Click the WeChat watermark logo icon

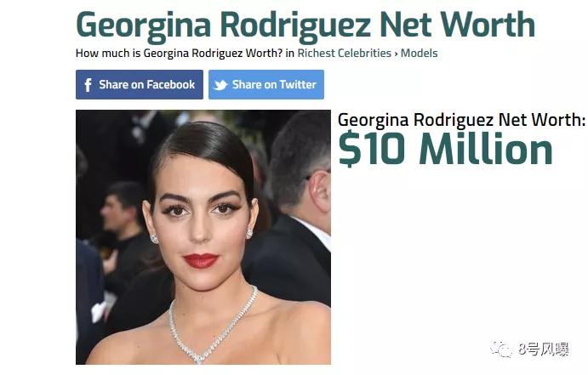tap(501, 349)
